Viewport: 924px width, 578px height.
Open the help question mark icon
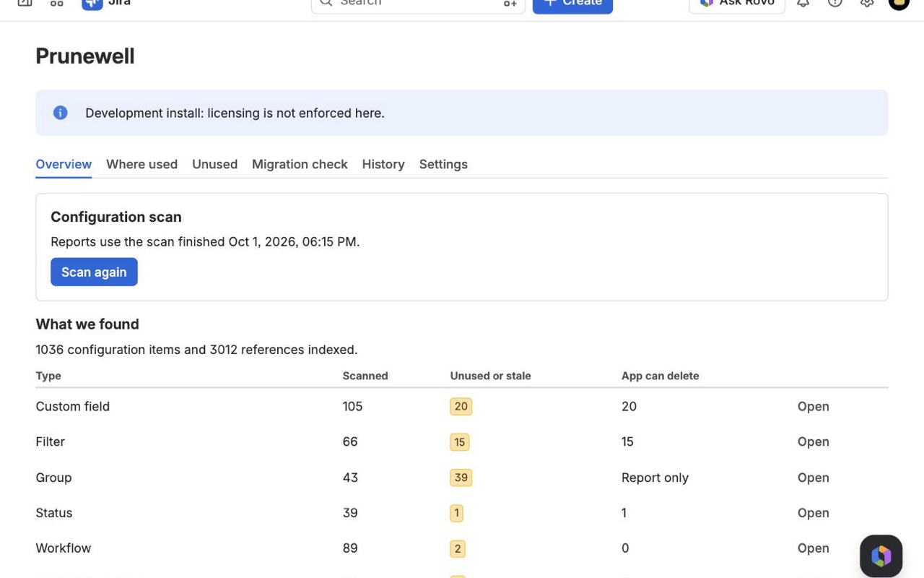click(835, 4)
